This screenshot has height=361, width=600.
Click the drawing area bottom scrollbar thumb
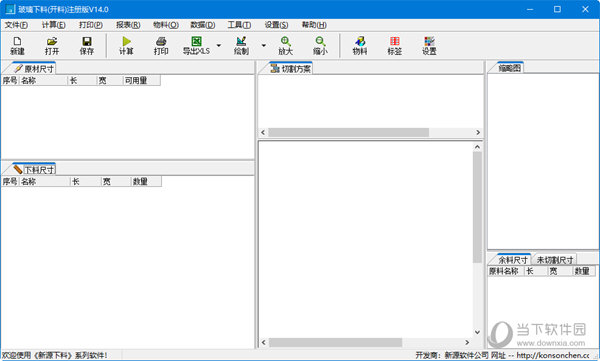(336, 342)
